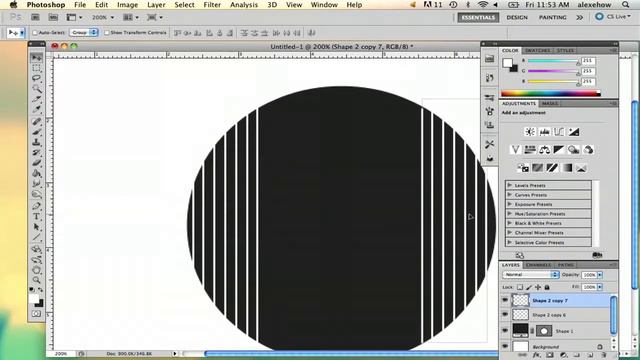Add a Photo Filter adjustment

(573, 150)
